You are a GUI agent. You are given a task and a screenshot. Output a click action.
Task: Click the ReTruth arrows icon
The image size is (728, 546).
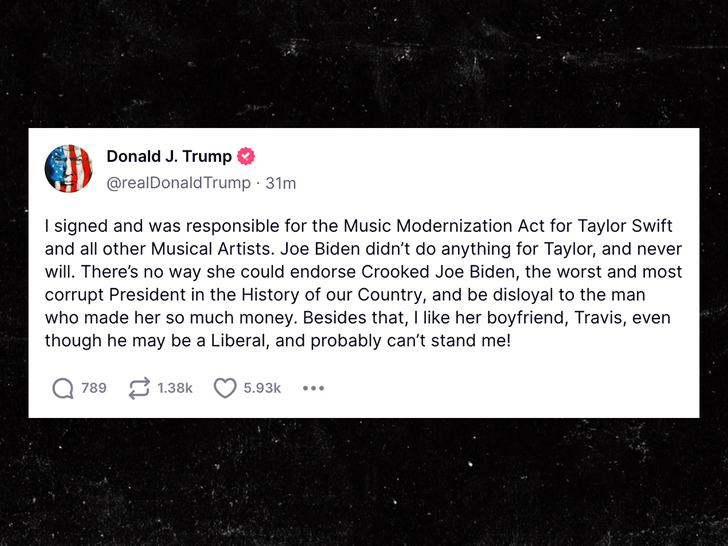tap(139, 388)
